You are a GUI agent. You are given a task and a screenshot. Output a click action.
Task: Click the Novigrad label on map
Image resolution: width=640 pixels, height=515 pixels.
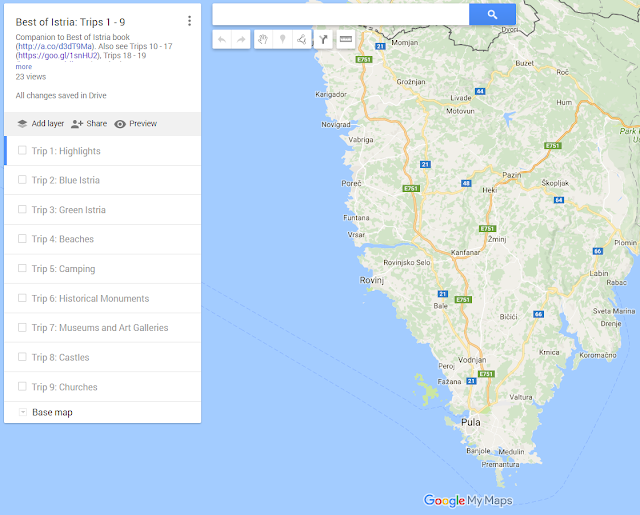click(x=336, y=124)
